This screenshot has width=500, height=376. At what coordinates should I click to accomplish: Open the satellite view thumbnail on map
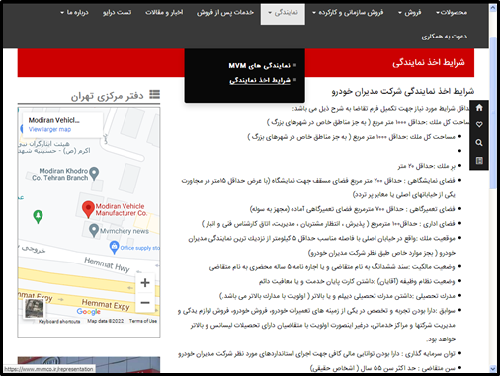pyautogui.click(x=34, y=309)
